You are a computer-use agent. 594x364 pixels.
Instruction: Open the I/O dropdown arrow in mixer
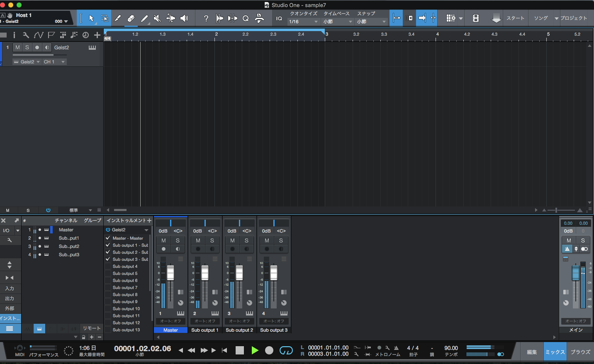click(17, 231)
